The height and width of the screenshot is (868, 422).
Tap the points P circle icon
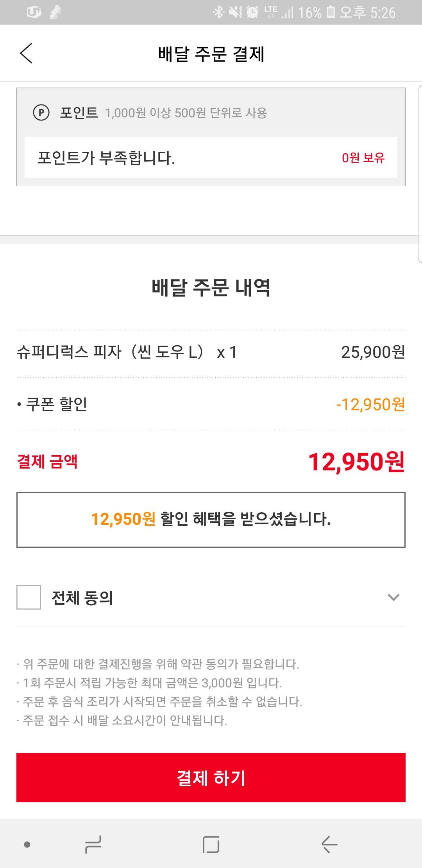tap(41, 113)
